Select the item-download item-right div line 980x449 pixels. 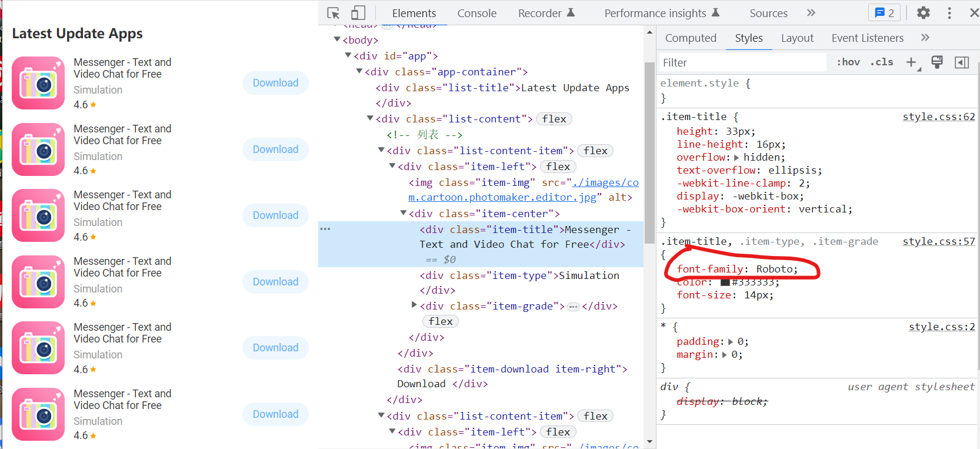(512, 376)
